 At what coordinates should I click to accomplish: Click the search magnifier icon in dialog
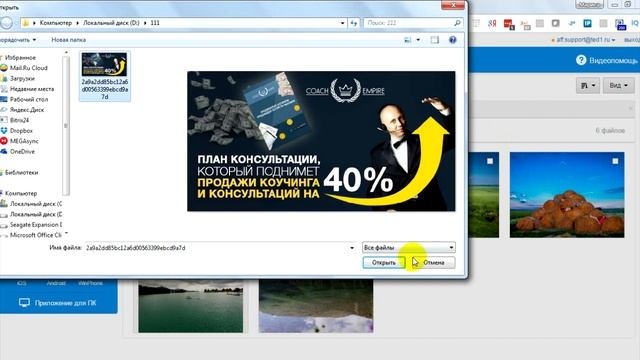(x=457, y=23)
